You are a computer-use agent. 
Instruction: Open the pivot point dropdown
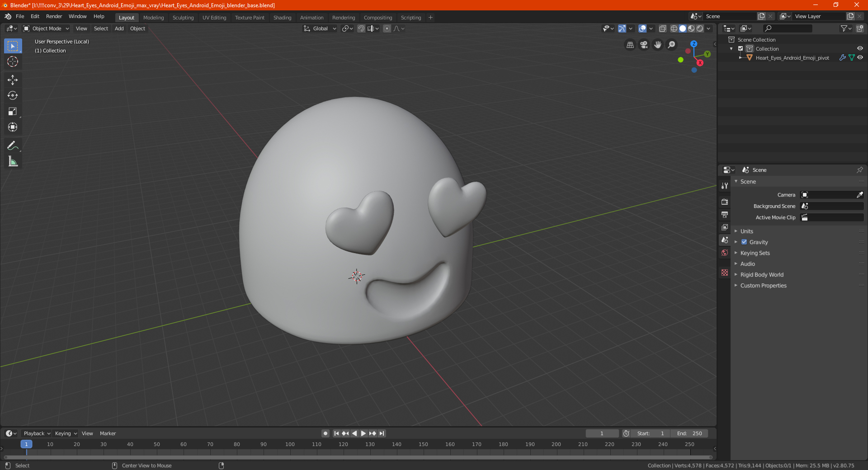[x=347, y=28]
